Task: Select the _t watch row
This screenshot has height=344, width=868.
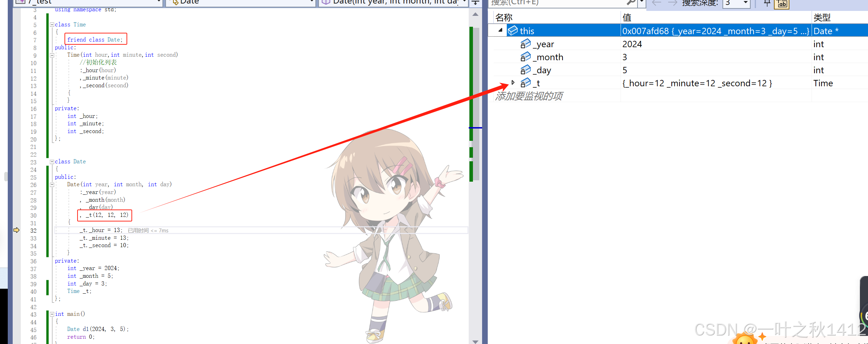Action: coord(678,83)
